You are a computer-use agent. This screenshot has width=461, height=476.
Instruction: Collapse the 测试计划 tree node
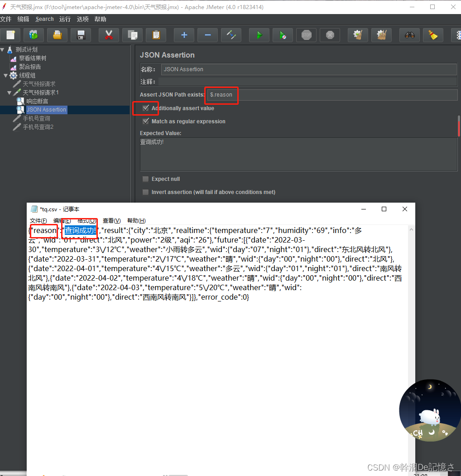[2, 49]
